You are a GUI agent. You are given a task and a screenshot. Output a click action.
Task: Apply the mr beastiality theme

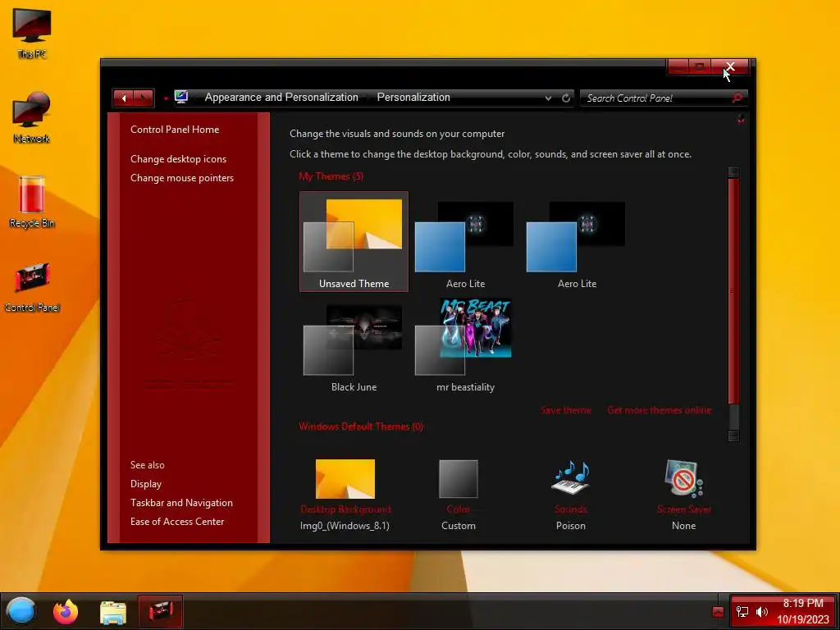tap(465, 345)
